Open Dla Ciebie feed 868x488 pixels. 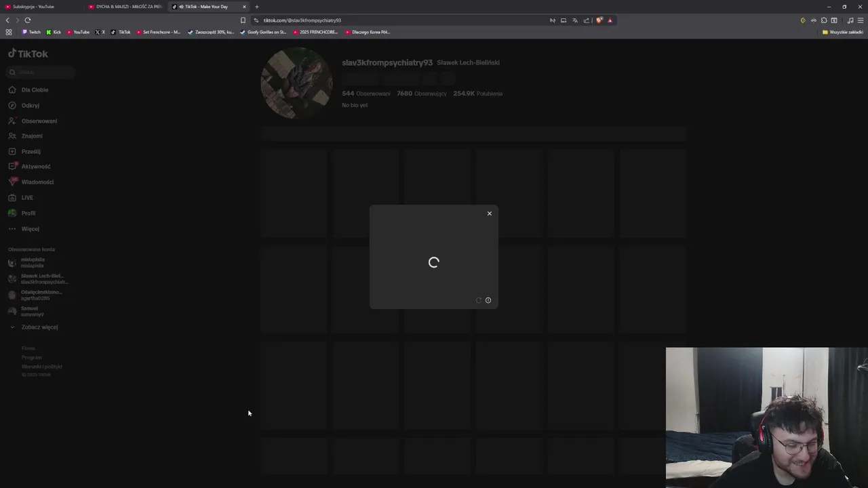pos(28,89)
